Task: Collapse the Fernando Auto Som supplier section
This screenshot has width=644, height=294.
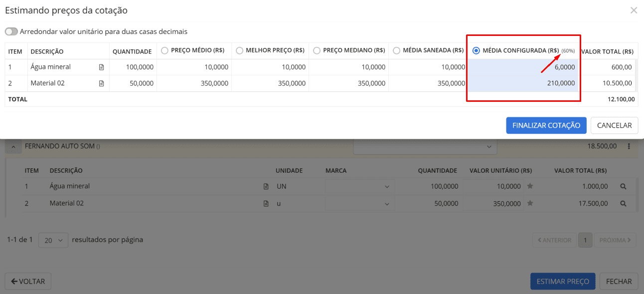Action: point(13,147)
